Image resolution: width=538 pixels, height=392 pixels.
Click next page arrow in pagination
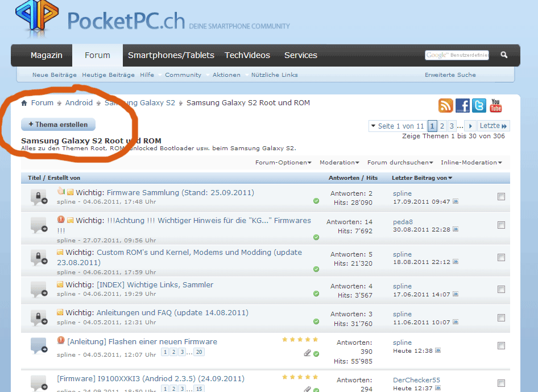(x=470, y=126)
